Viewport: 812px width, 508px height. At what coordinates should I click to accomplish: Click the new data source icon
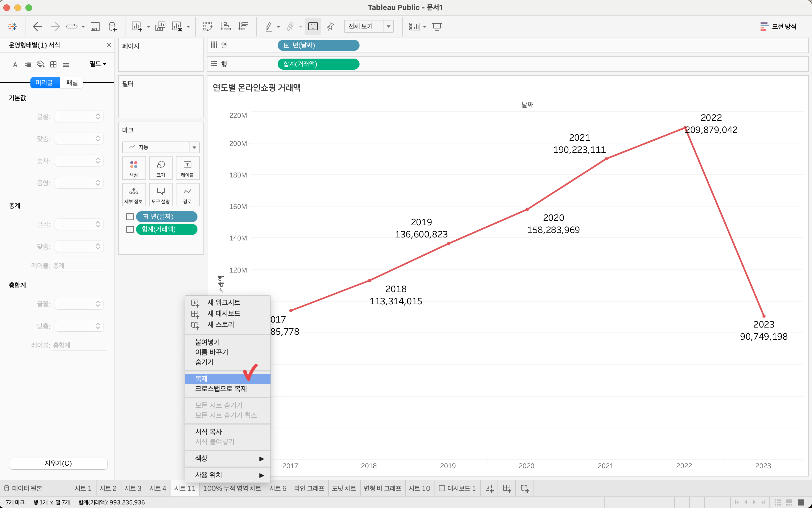113,26
